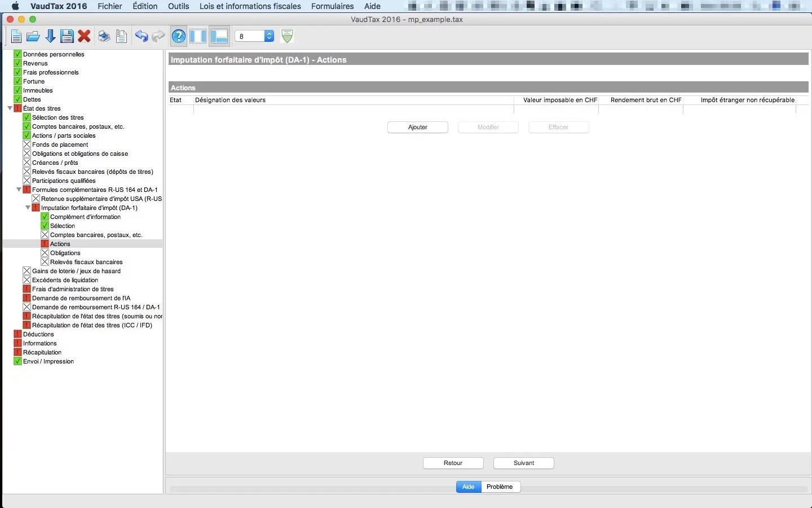Undo the last action
Viewport: 812px width, 508px height.
click(141, 37)
